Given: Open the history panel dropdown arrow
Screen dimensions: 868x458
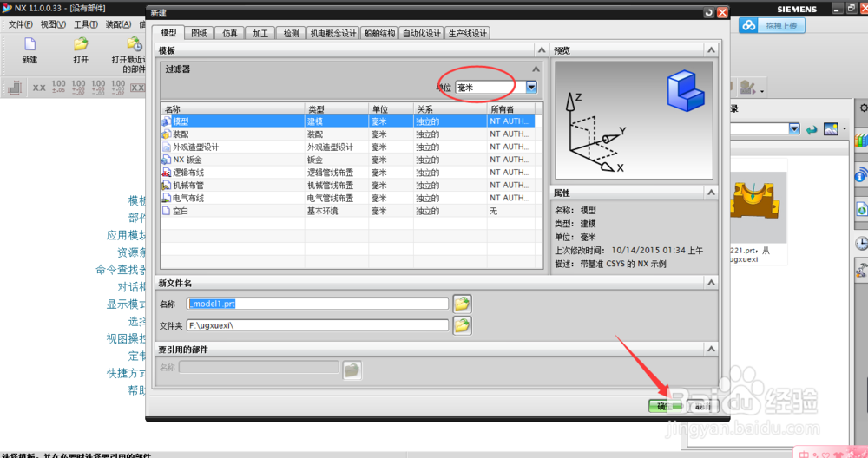Looking at the screenshot, I should [794, 129].
